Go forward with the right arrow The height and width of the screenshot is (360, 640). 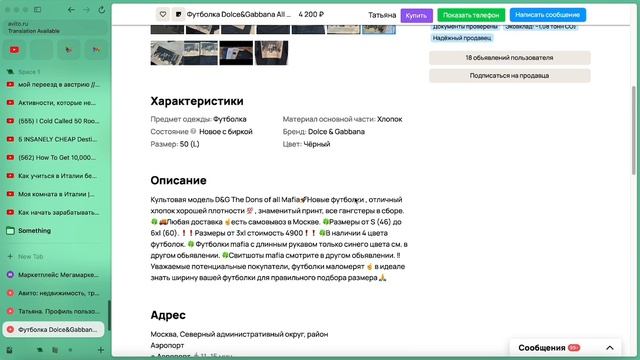point(86,9)
